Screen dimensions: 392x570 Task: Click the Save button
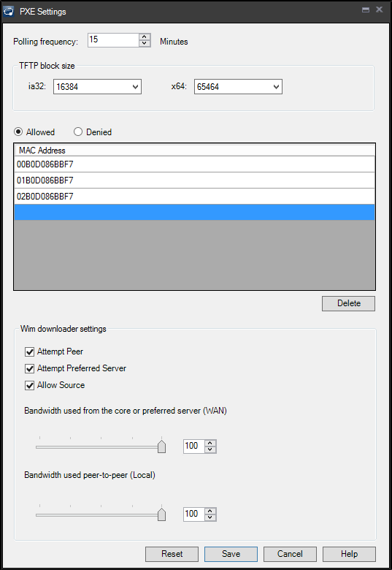[x=231, y=554]
